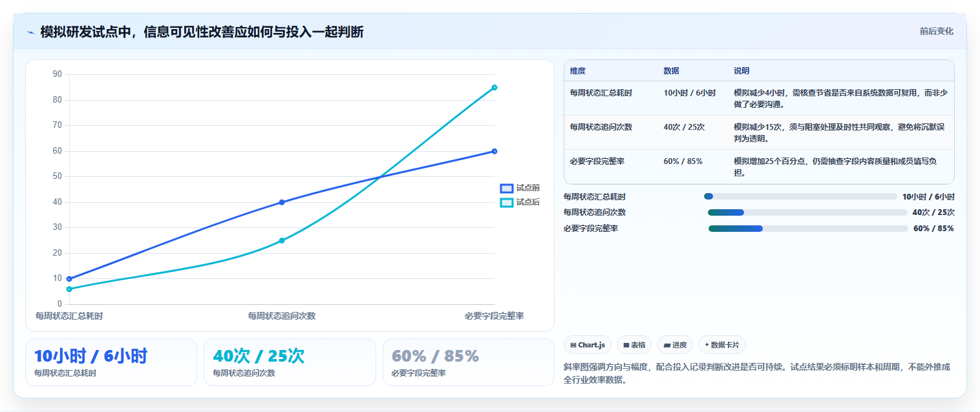Click the 前后变化 label in header
Image resolution: width=980 pixels, height=412 pixels.
point(937,31)
